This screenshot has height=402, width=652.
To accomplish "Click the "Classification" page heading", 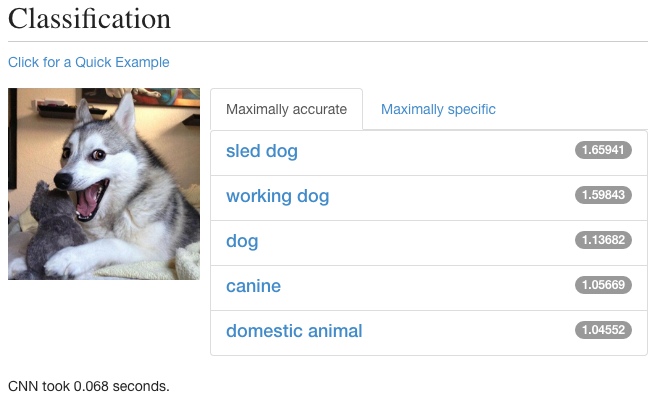I will [90, 18].
